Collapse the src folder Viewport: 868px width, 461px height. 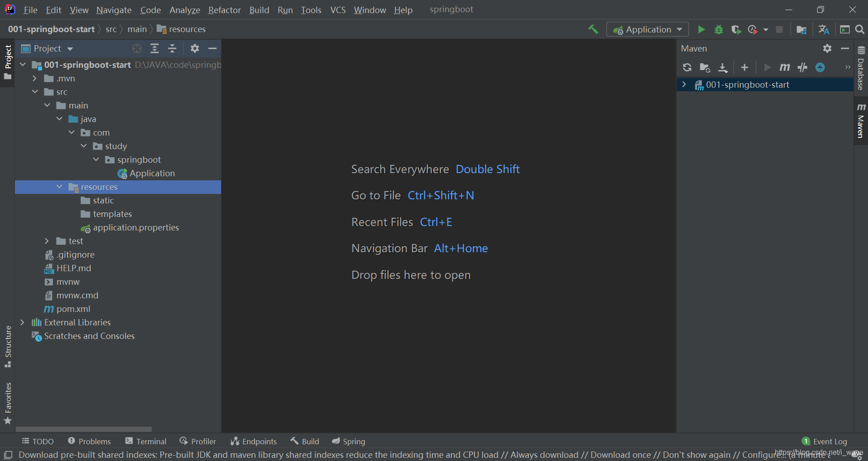tap(35, 92)
